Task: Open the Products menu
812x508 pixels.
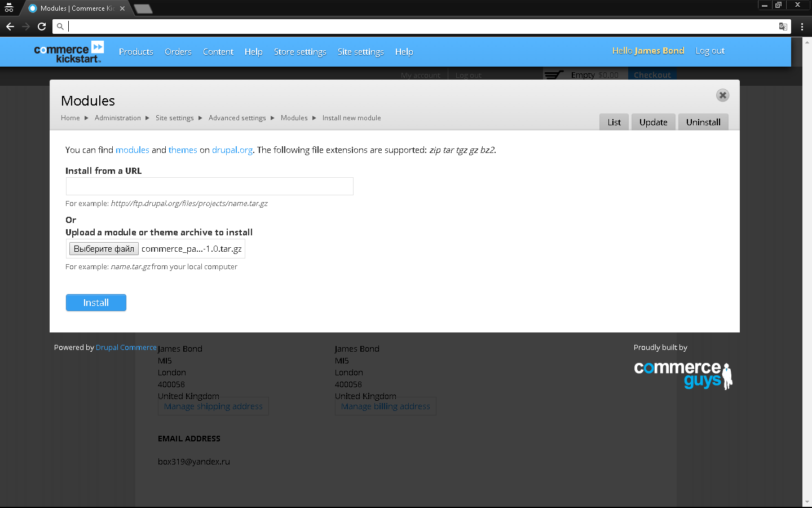Action: (x=136, y=52)
